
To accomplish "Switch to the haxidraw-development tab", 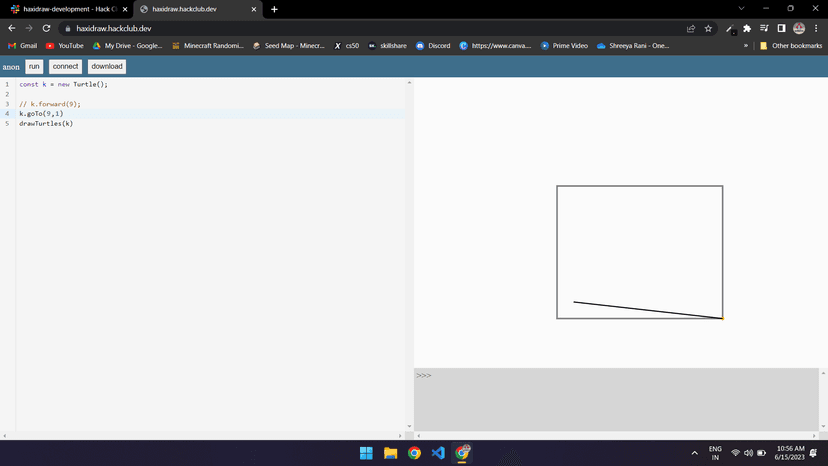I will 63,9.
